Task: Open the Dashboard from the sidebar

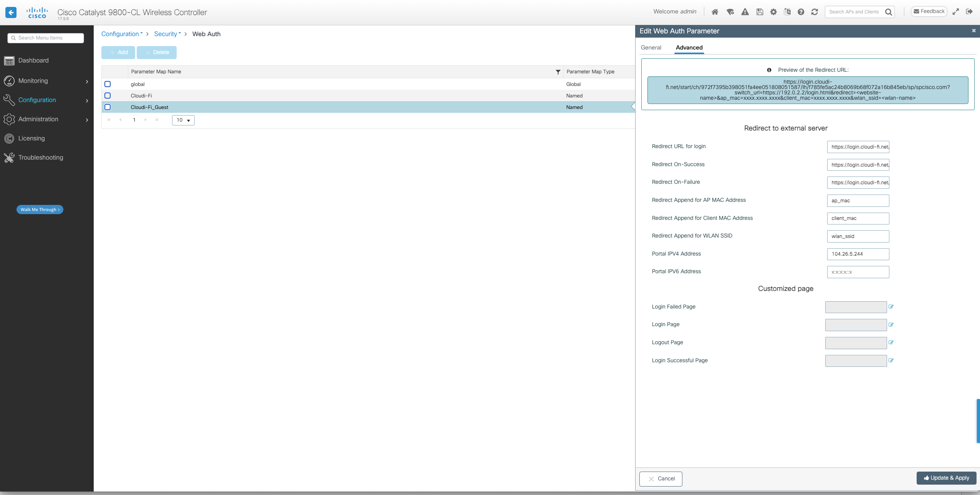Action: [x=33, y=60]
